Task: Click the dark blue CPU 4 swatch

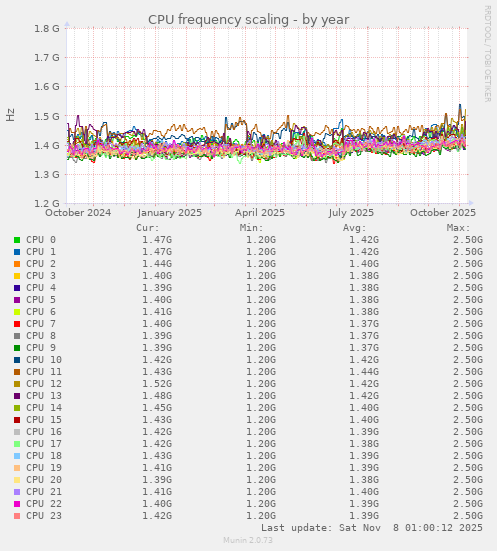Action: pyautogui.click(x=17, y=288)
